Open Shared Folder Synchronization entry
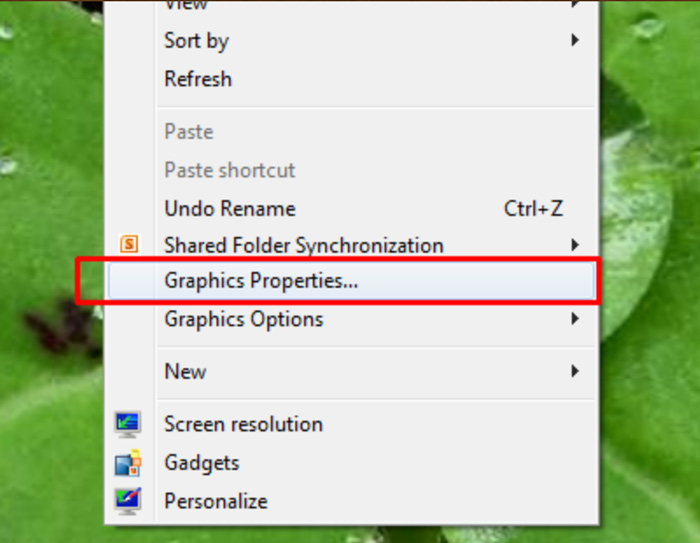Screen dimensions: 700x543 tap(303, 245)
